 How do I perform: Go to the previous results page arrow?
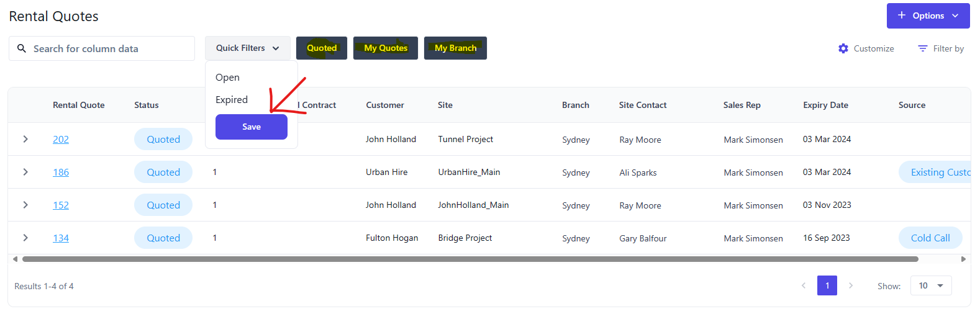(804, 285)
